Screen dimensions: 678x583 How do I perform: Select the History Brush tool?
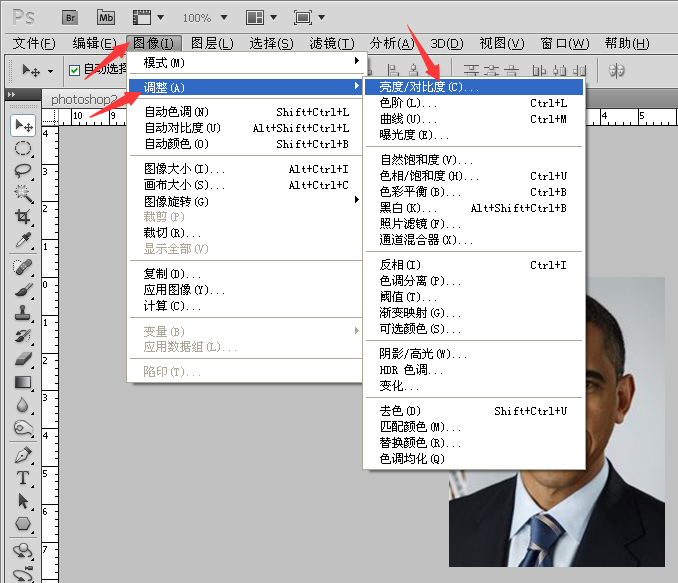click(23, 336)
